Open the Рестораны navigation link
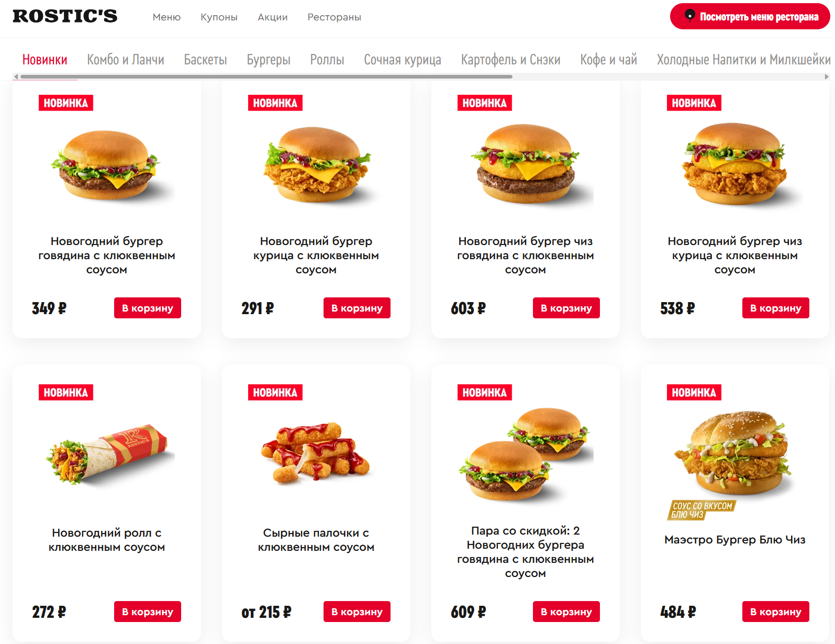This screenshot has height=644, width=835. [334, 17]
